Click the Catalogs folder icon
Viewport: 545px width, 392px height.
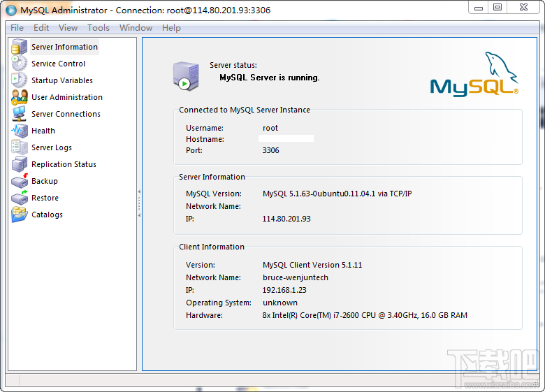[x=19, y=214]
